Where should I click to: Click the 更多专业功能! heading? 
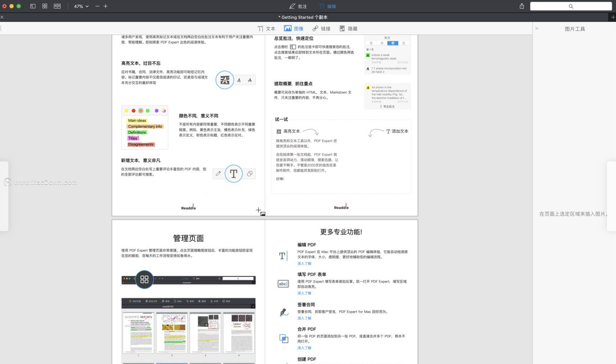341,232
